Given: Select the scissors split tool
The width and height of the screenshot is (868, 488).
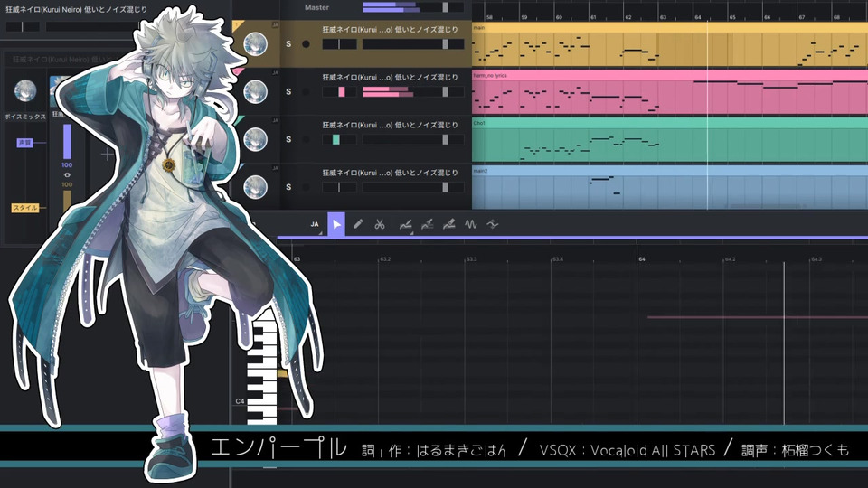Looking at the screenshot, I should (x=379, y=224).
